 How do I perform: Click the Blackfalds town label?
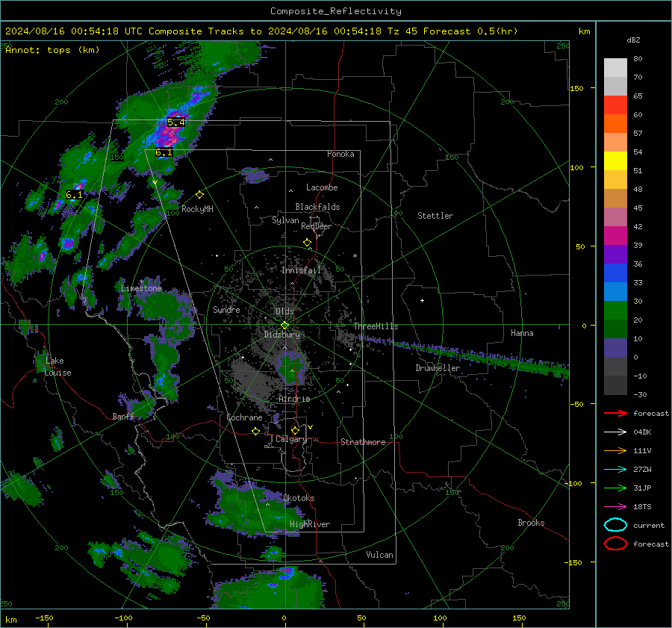(317, 207)
